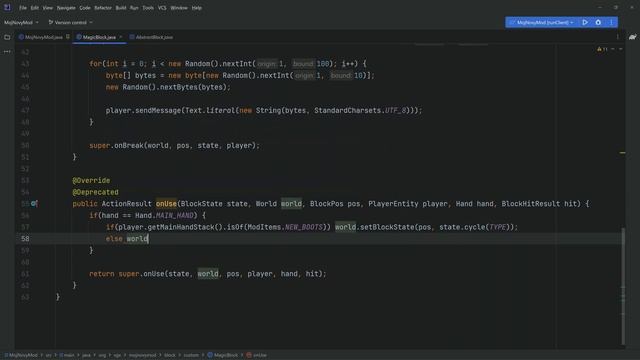Screen dimensions: 640x360
Task: Click main in the breadcrumb path
Action: coord(67,355)
